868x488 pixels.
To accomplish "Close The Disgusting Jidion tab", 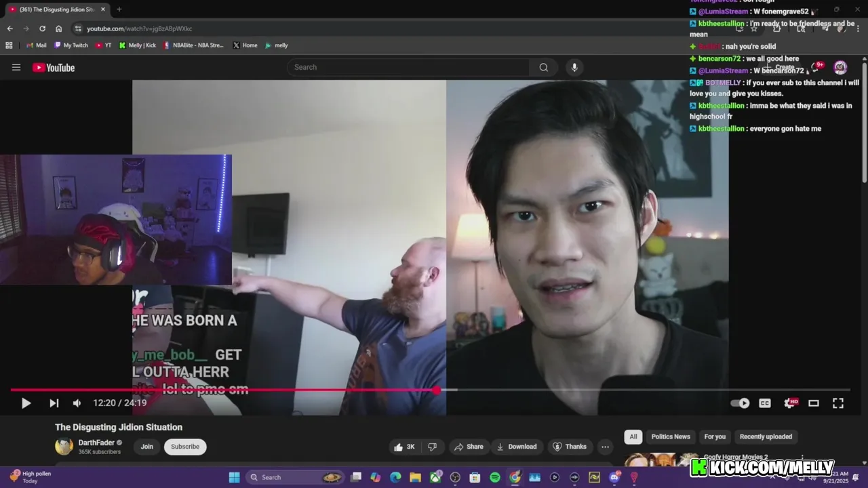I will [103, 9].
